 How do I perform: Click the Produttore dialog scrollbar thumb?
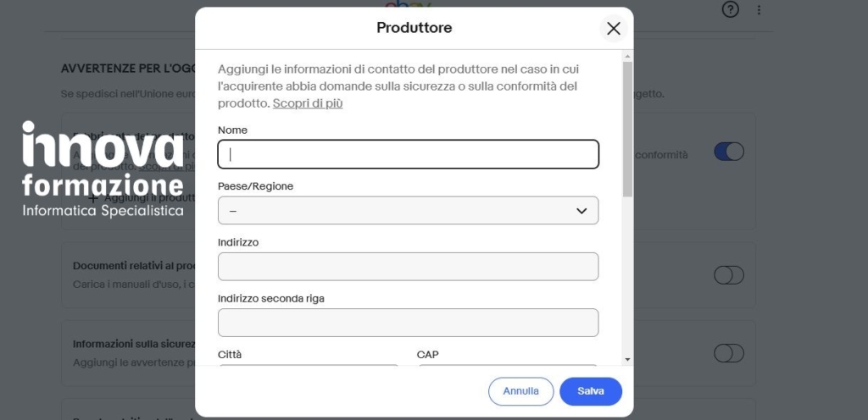coord(627,127)
